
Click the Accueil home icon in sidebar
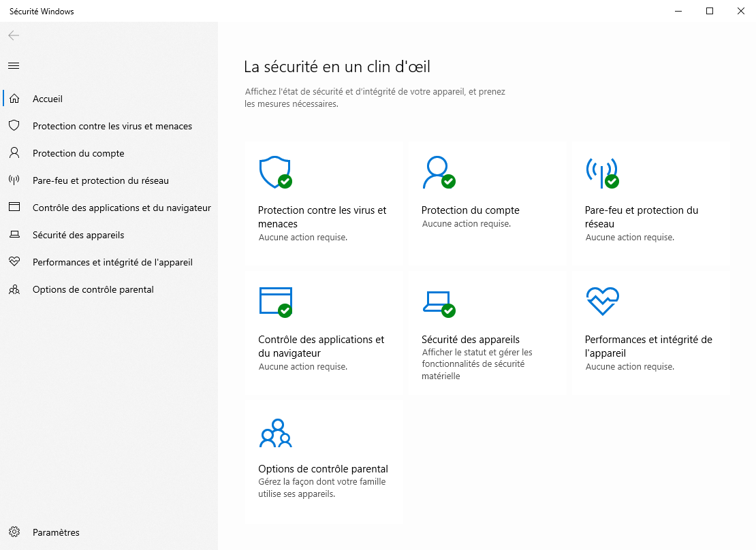[x=14, y=98]
